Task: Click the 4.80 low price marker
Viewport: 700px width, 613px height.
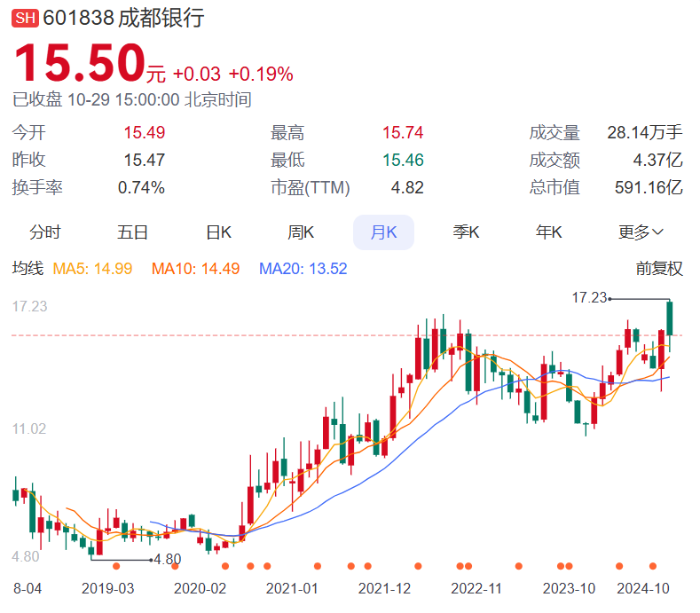Action: click(167, 560)
